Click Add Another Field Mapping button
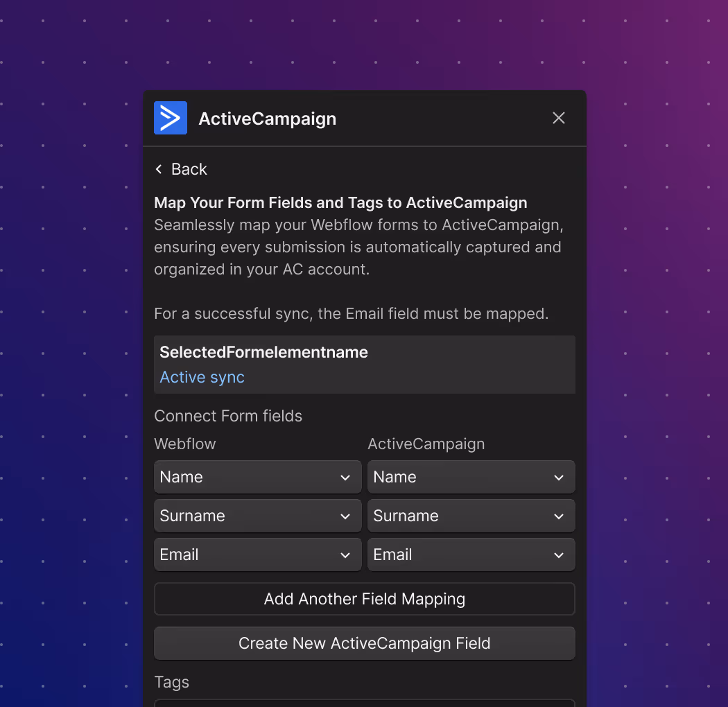Screen dimensions: 728x707 point(365,599)
